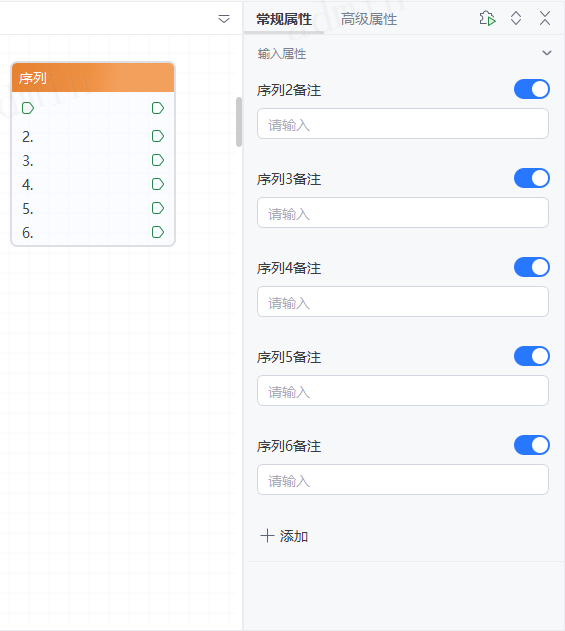Toggle the 序列5备注 switch
Screen dimensions: 565x631
point(532,356)
